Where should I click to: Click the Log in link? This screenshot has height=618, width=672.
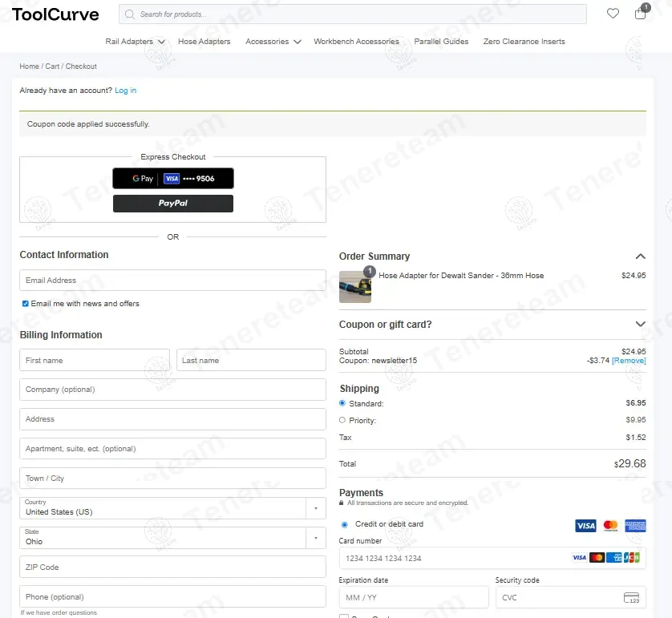tap(125, 91)
